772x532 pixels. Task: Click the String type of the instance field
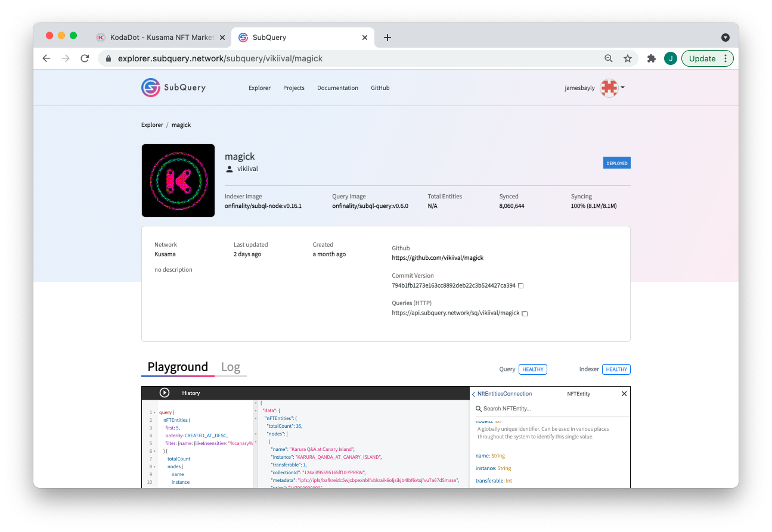[504, 468]
